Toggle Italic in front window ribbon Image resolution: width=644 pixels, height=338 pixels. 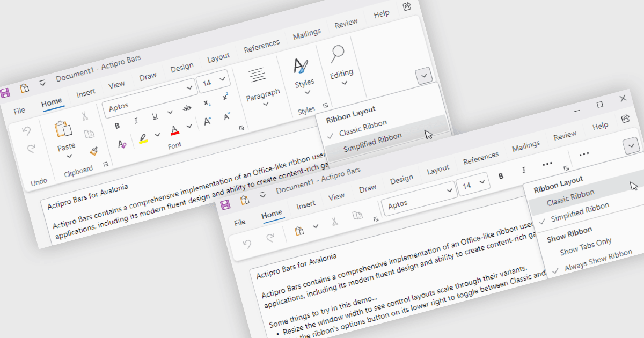[524, 170]
